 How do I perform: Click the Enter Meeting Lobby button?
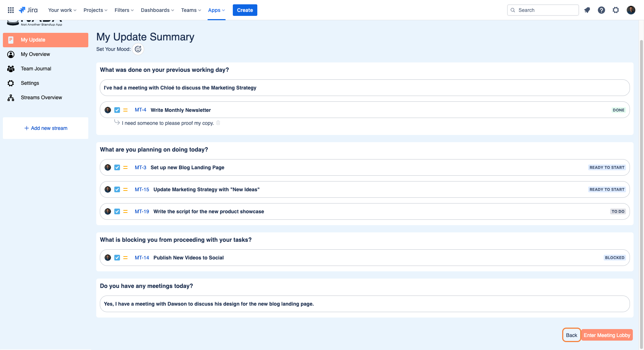click(607, 335)
